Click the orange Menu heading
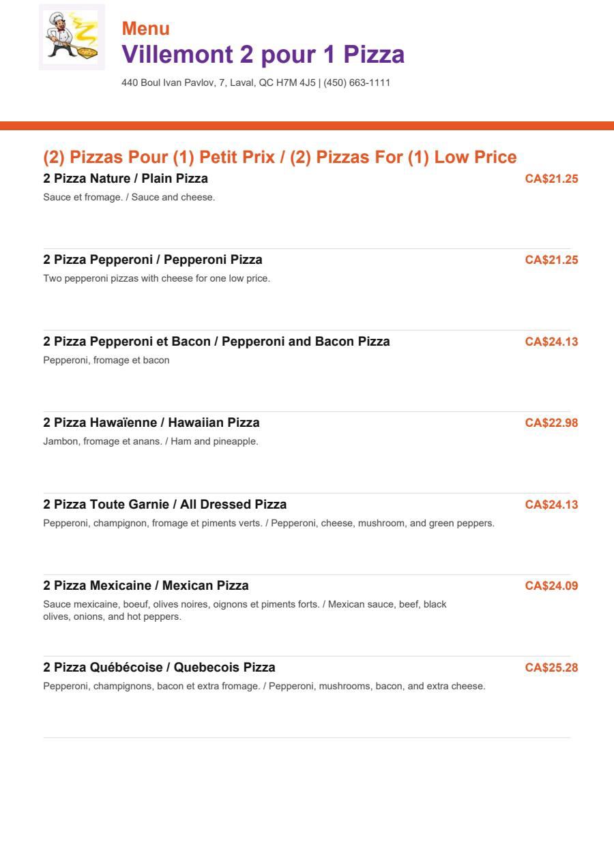This screenshot has height=868, width=614. [146, 29]
